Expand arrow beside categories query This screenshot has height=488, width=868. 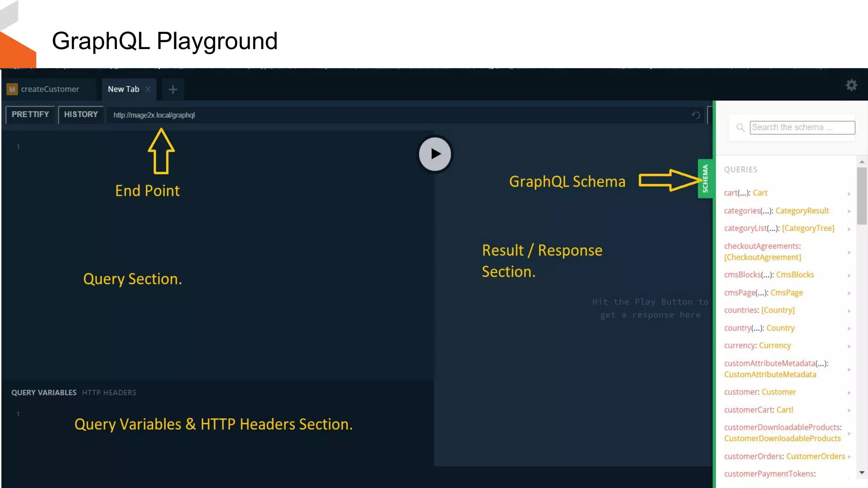849,211
